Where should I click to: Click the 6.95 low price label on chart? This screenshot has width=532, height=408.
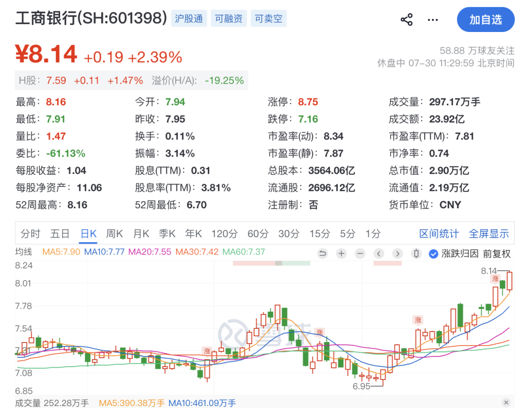[x=362, y=386]
